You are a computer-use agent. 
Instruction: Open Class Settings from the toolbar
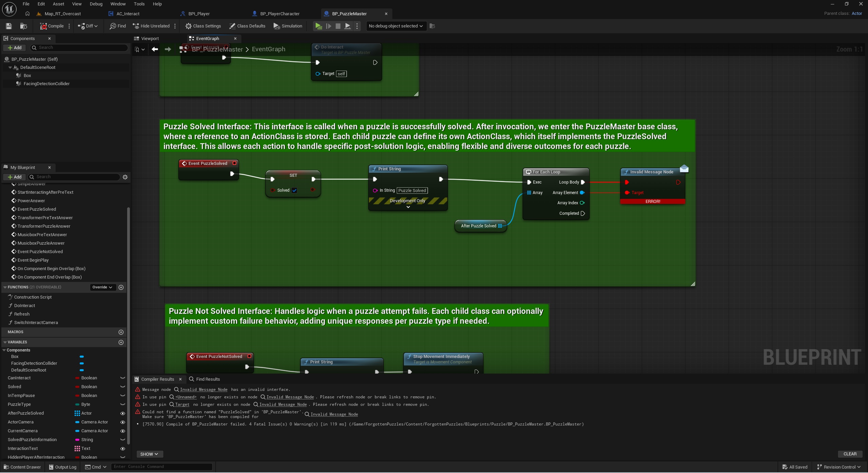203,26
